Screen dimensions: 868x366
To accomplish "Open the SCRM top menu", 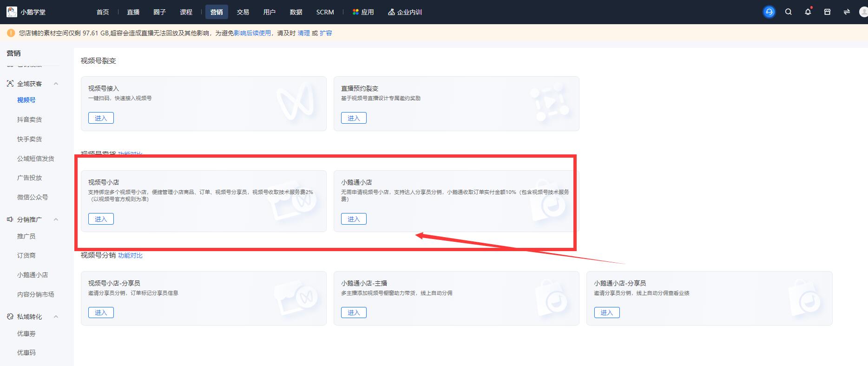I will 325,12.
